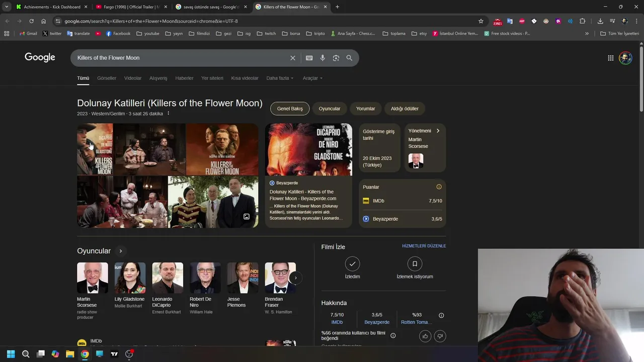Start voice search with the microphone icon

323,58
